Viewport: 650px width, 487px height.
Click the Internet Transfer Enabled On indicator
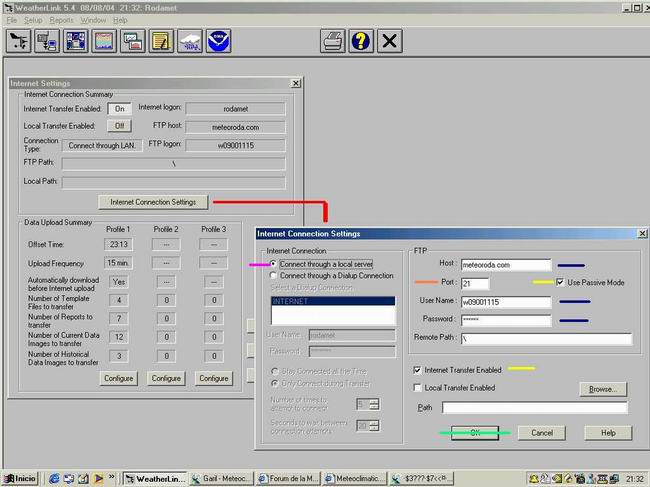(x=119, y=109)
